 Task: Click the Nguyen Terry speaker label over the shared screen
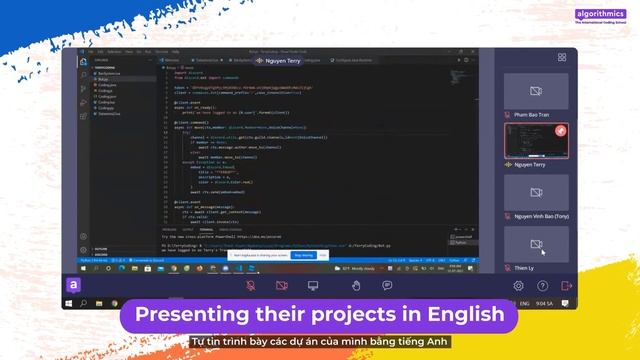click(x=278, y=61)
